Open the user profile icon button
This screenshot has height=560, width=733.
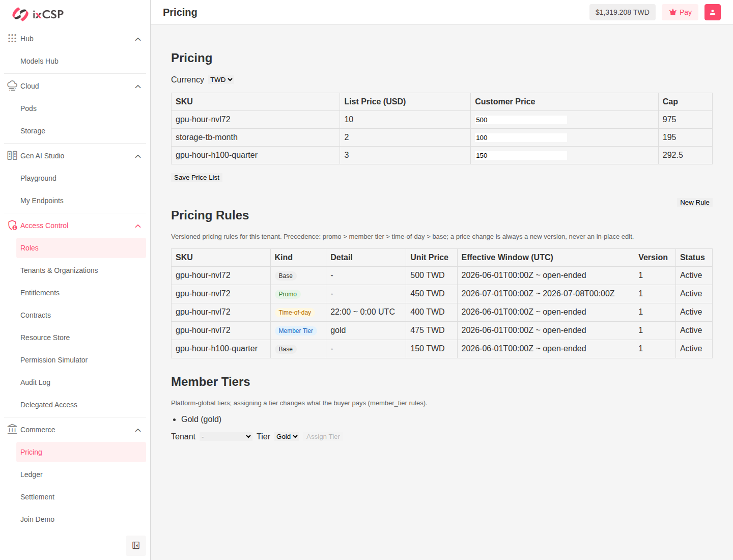[713, 12]
